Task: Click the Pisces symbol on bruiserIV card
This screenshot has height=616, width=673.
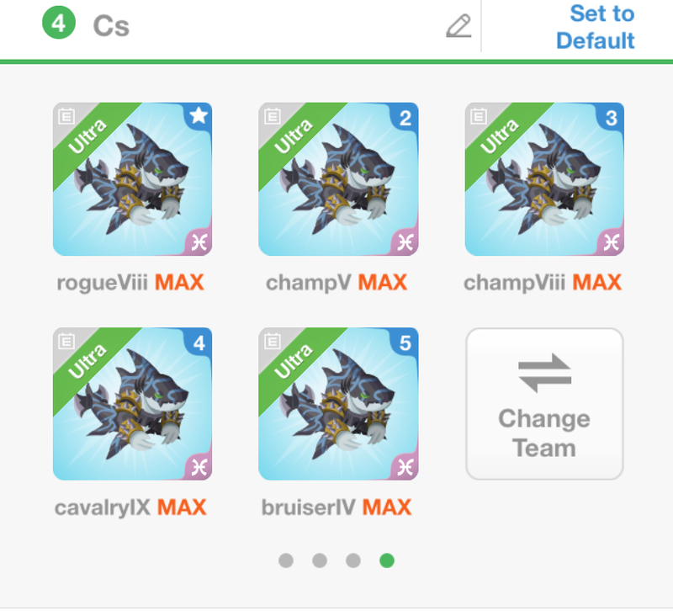Action: (x=405, y=467)
